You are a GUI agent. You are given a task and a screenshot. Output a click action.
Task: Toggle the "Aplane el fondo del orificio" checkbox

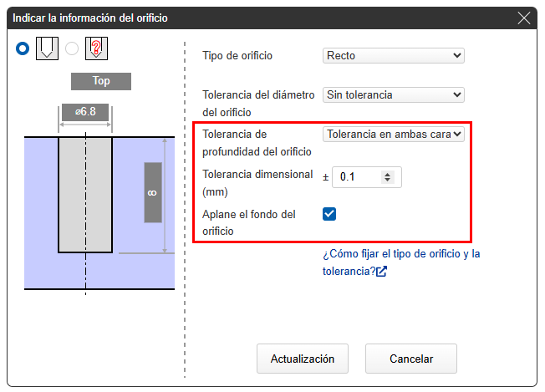point(329,214)
